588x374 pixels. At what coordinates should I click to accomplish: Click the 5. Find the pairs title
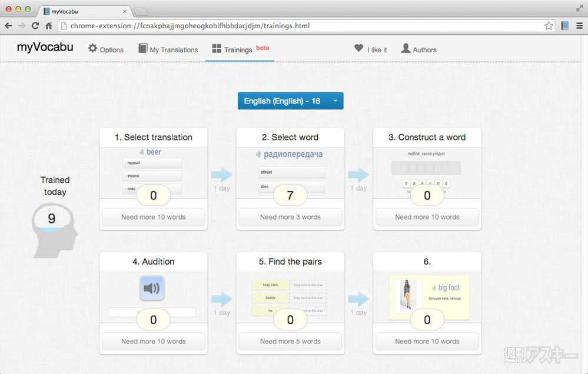[x=290, y=262]
